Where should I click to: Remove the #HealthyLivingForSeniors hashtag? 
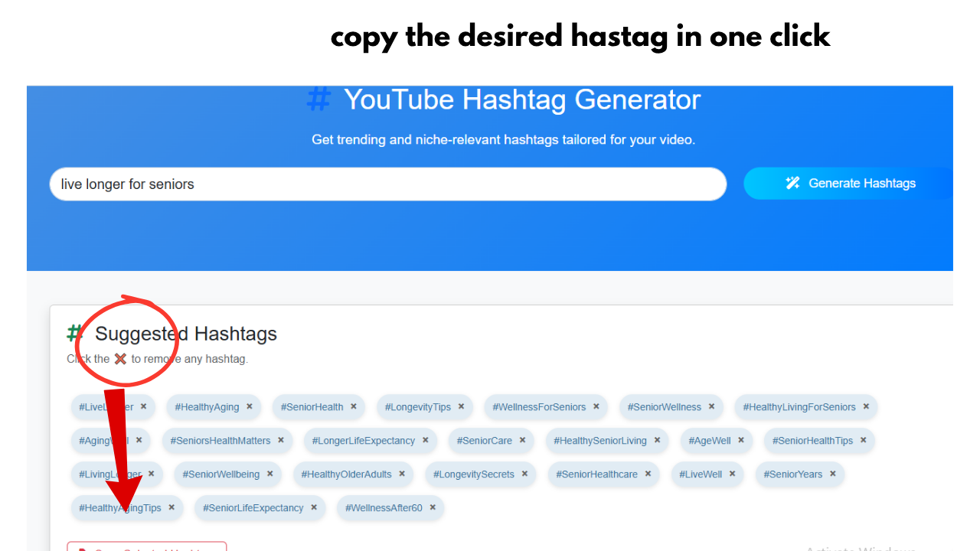[x=866, y=407]
